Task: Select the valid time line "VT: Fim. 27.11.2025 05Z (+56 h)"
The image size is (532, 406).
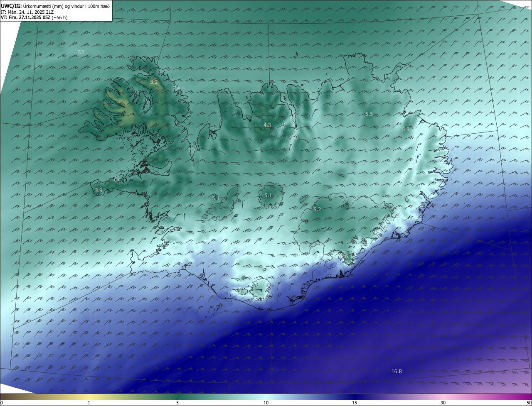Action: click(34, 17)
